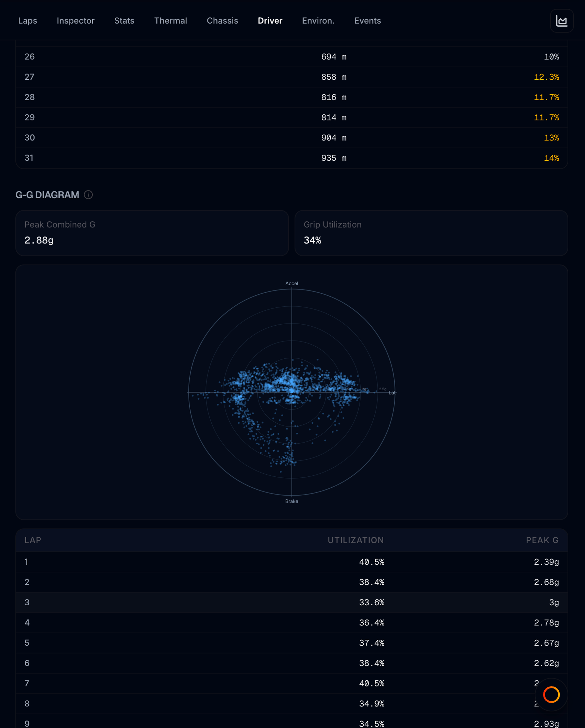Select the LAP column header

[33, 540]
